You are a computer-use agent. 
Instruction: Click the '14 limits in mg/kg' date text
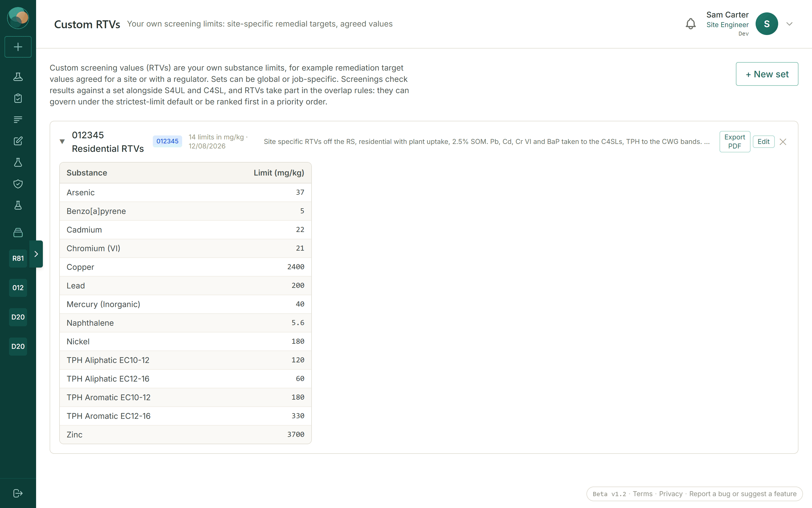click(x=218, y=141)
